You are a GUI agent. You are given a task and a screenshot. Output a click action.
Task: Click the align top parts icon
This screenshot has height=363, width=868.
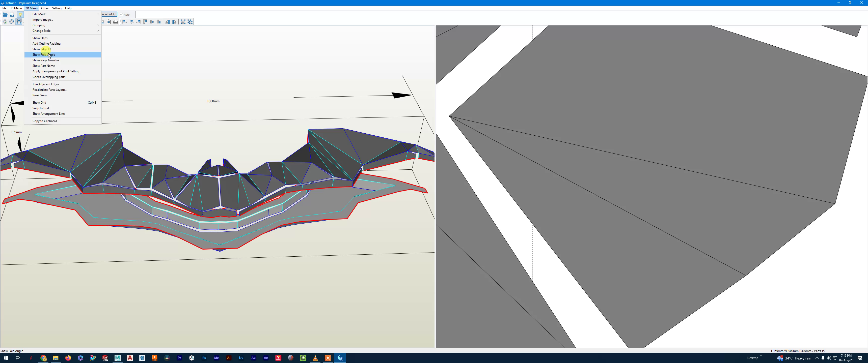(145, 22)
